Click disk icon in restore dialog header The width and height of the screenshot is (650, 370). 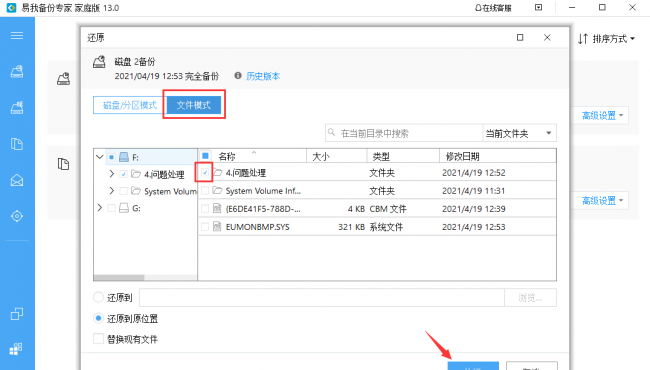tap(99, 62)
